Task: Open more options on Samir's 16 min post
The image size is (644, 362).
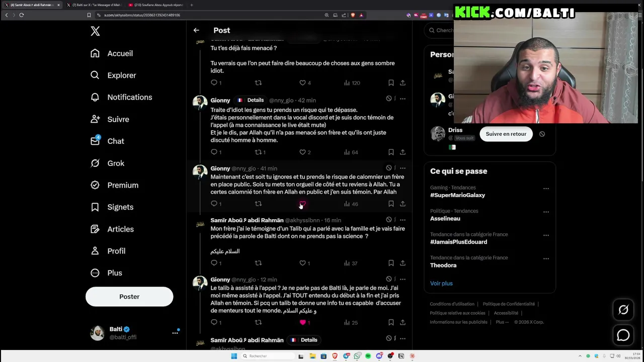Action: 403,220
